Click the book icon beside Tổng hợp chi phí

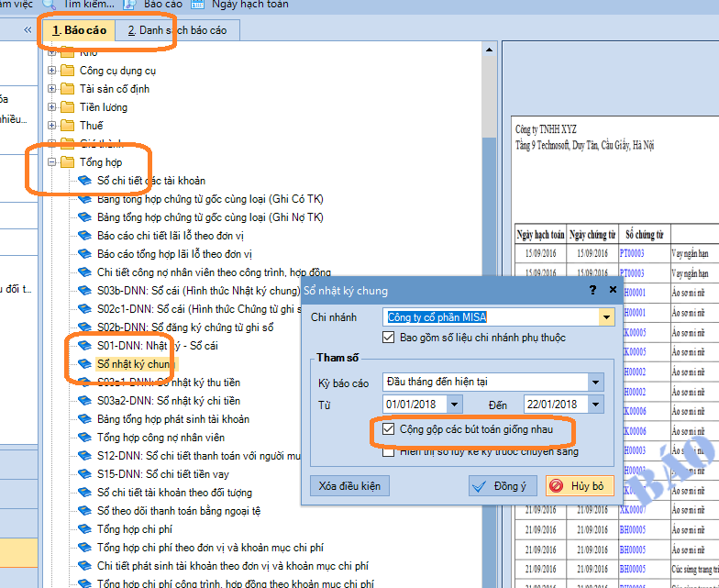pos(85,529)
